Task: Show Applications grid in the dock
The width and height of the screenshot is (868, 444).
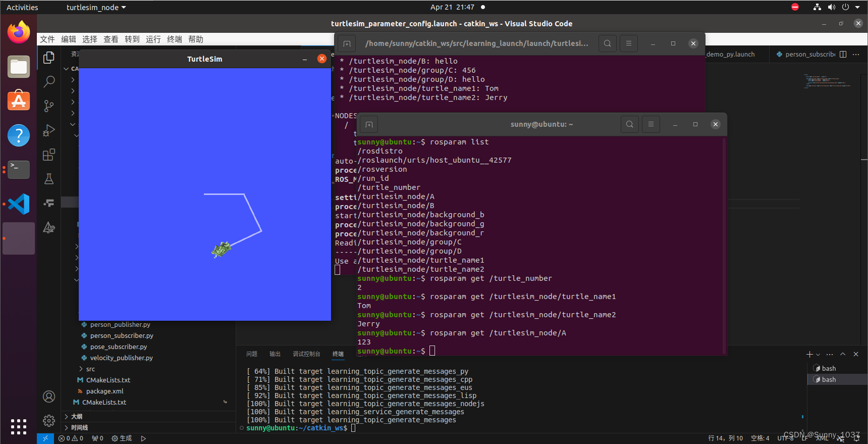Action: [x=19, y=427]
